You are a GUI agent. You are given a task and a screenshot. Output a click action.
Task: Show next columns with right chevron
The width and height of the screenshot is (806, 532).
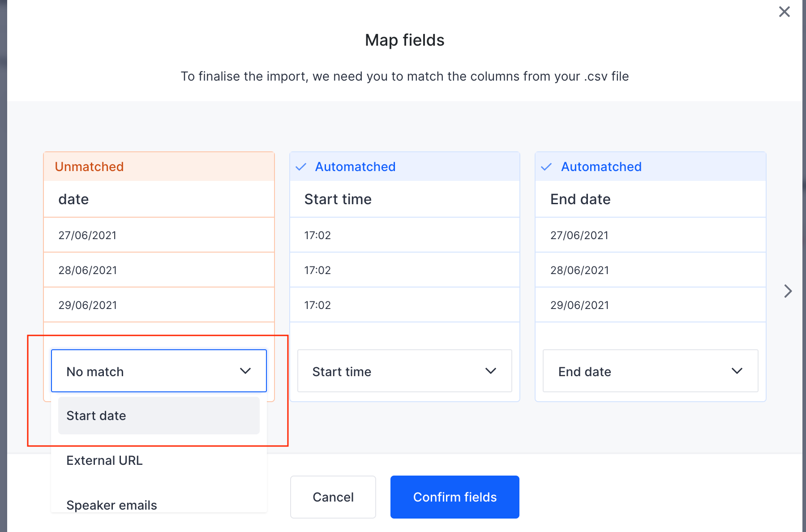click(x=788, y=291)
